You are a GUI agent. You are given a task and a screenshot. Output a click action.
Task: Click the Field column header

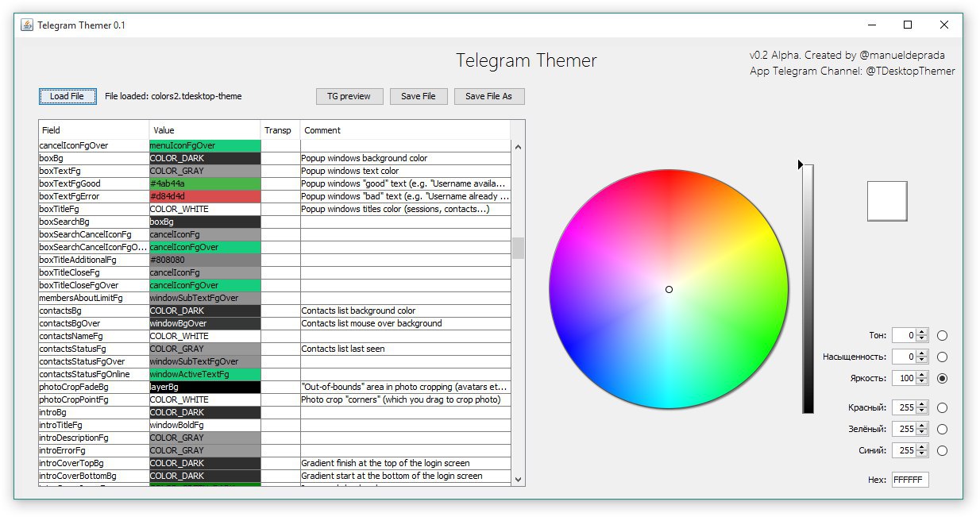tap(95, 130)
